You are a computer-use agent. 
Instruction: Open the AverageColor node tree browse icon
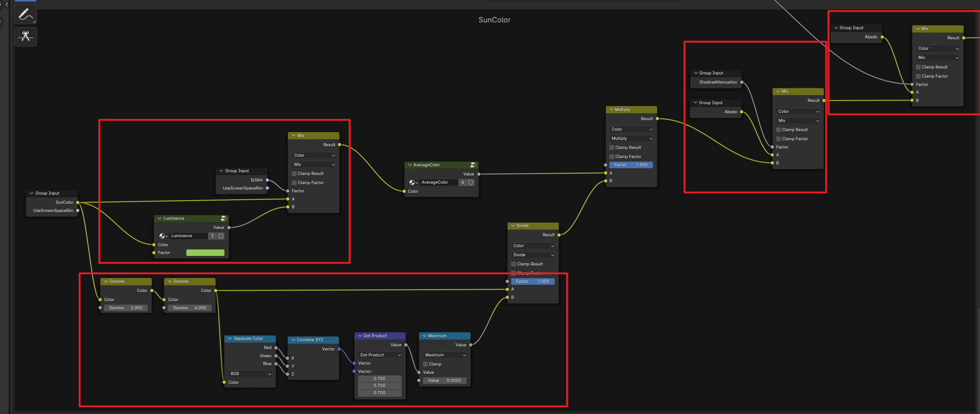[x=413, y=182]
